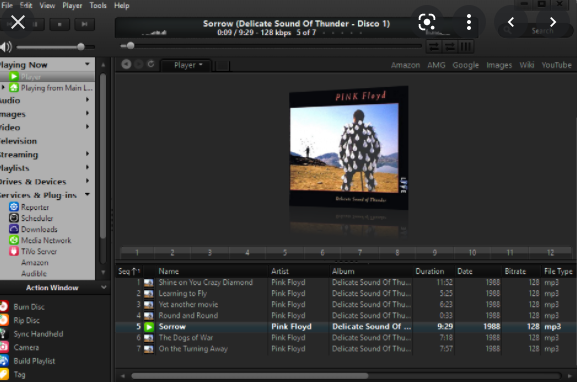The height and width of the screenshot is (382, 577).
Task: Click the Tag action icon
Action: pyautogui.click(x=4, y=374)
